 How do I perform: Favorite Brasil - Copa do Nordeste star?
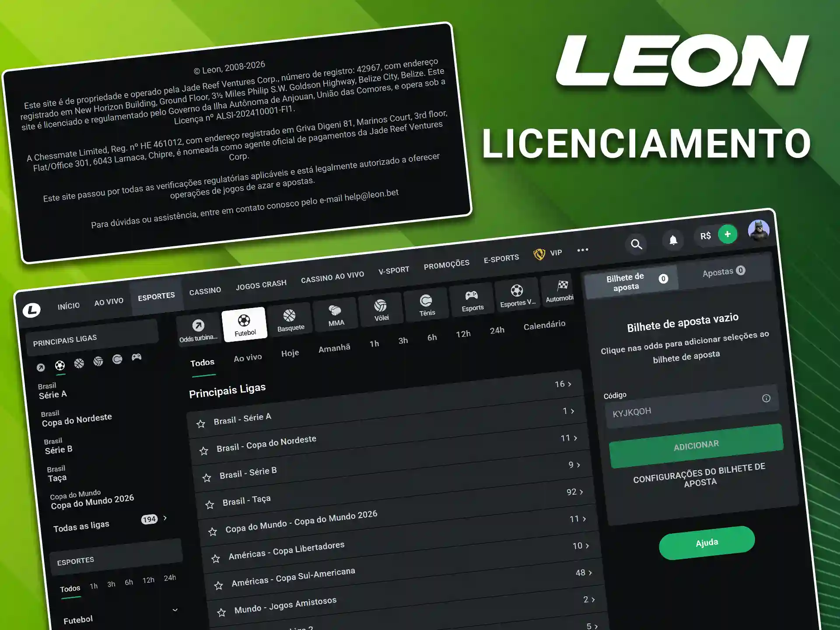[x=204, y=451]
